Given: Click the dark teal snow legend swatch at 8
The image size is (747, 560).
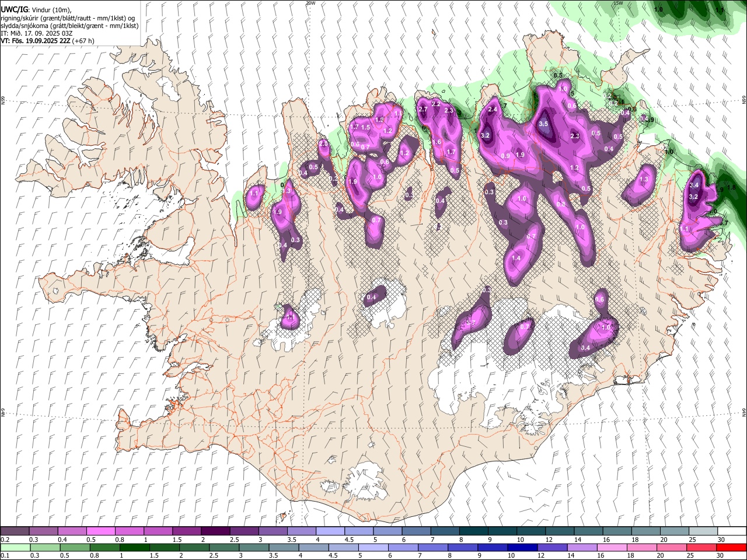Looking at the screenshot, I should coord(473,531).
